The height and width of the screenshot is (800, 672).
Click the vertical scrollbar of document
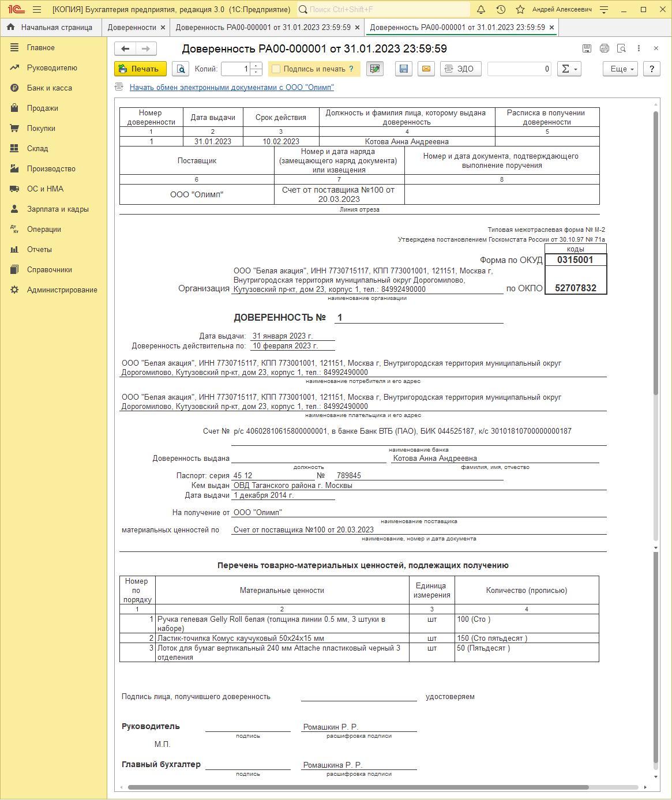[656, 254]
